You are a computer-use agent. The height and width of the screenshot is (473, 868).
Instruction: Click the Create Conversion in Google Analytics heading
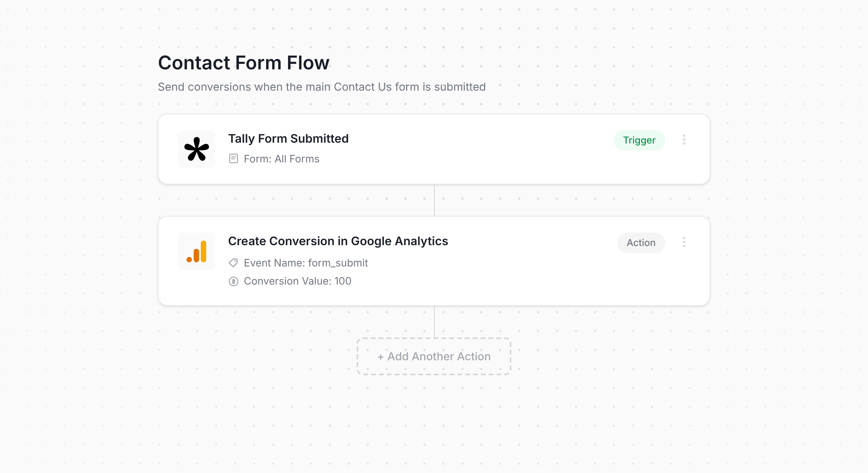click(338, 241)
